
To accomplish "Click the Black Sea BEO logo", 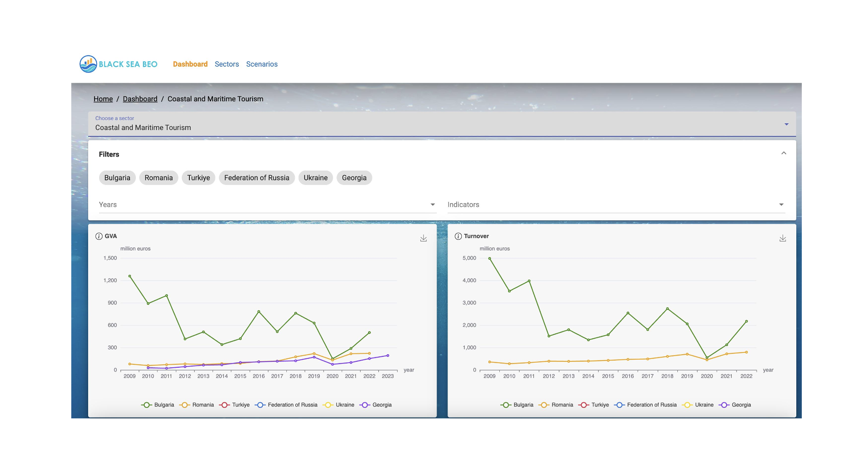I will click(119, 64).
